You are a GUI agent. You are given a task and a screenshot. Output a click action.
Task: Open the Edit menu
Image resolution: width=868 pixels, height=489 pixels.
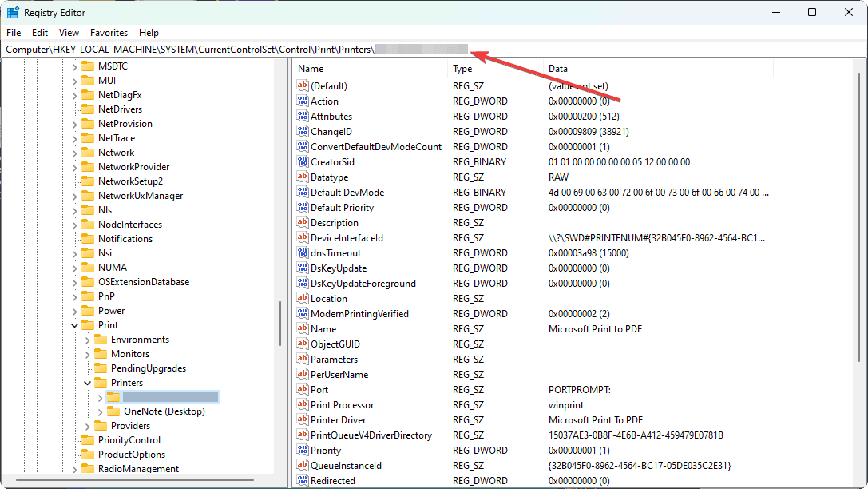[x=40, y=33]
